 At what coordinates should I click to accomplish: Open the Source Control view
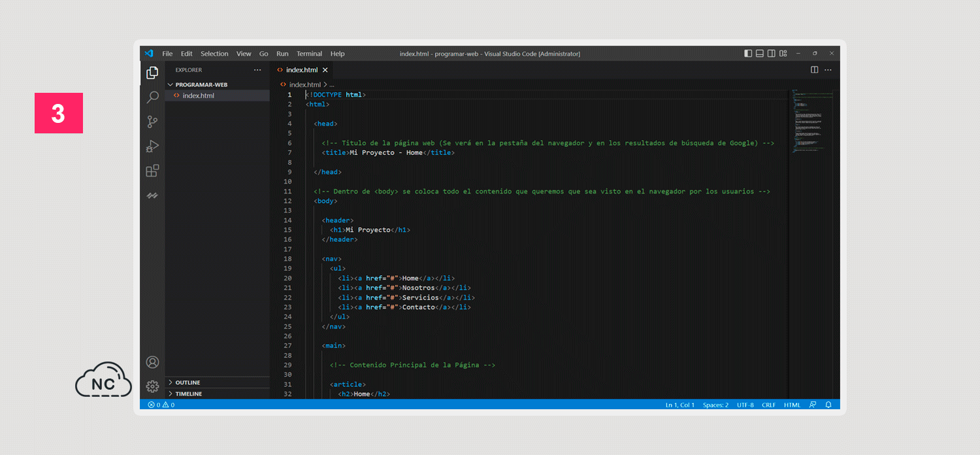[x=152, y=122]
